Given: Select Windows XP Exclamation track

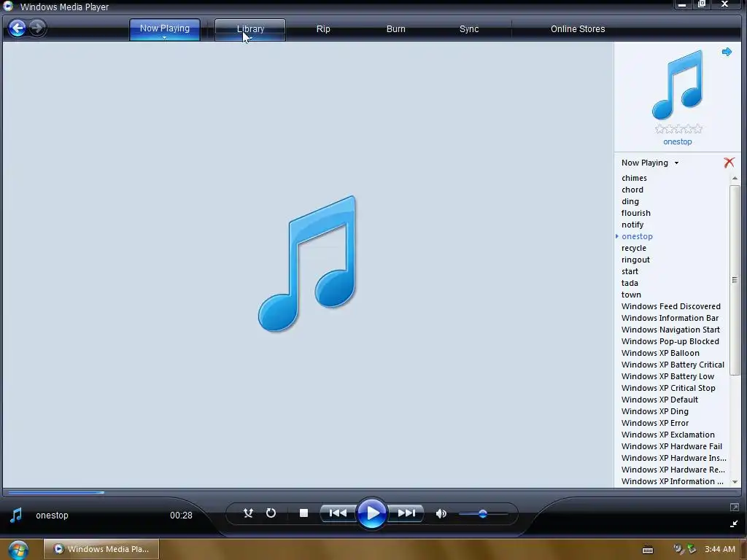Looking at the screenshot, I should pos(668,435).
